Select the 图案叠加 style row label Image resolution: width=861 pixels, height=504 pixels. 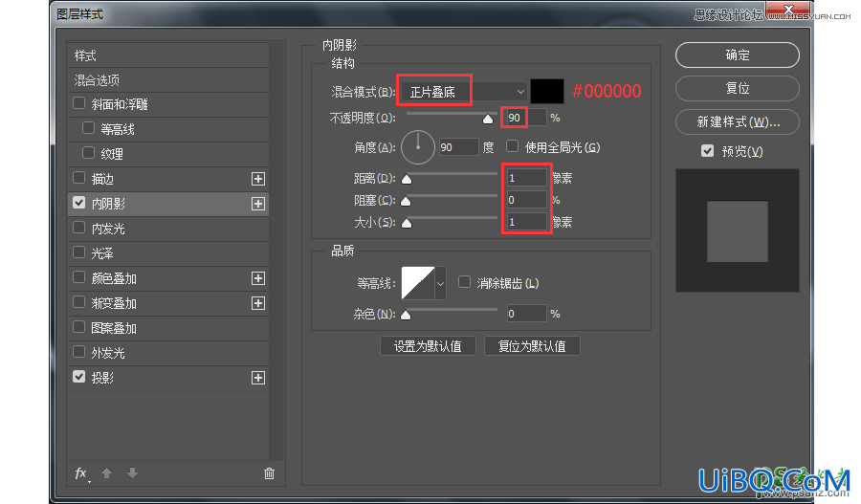[x=114, y=328]
